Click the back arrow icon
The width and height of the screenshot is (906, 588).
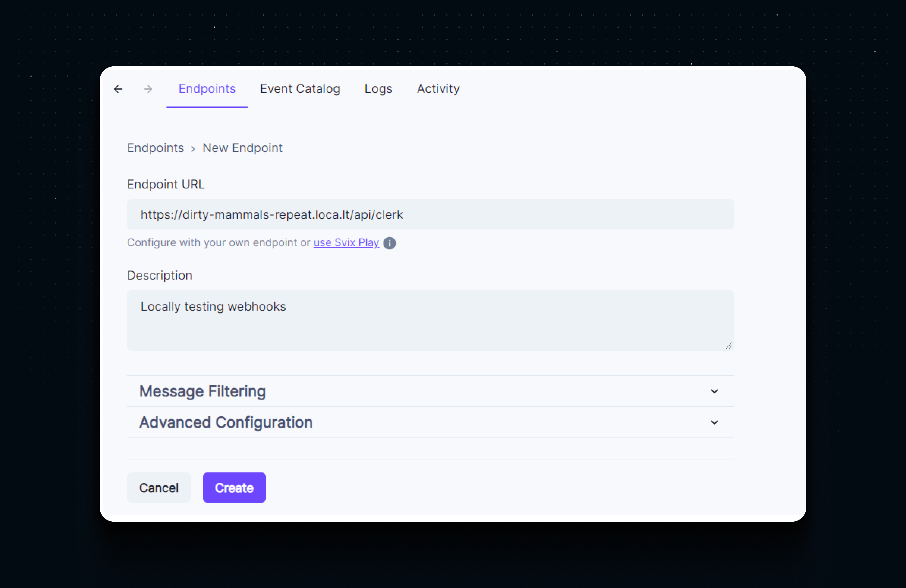point(118,89)
